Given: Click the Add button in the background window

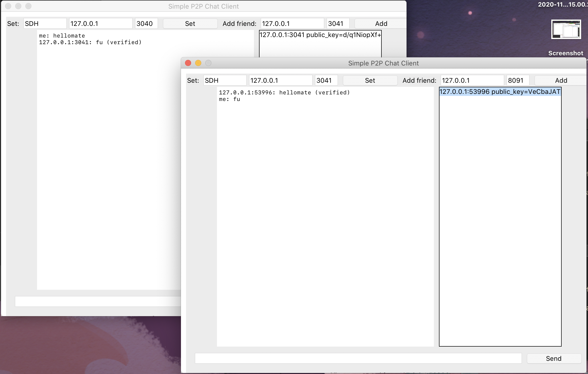Looking at the screenshot, I should coord(381,24).
